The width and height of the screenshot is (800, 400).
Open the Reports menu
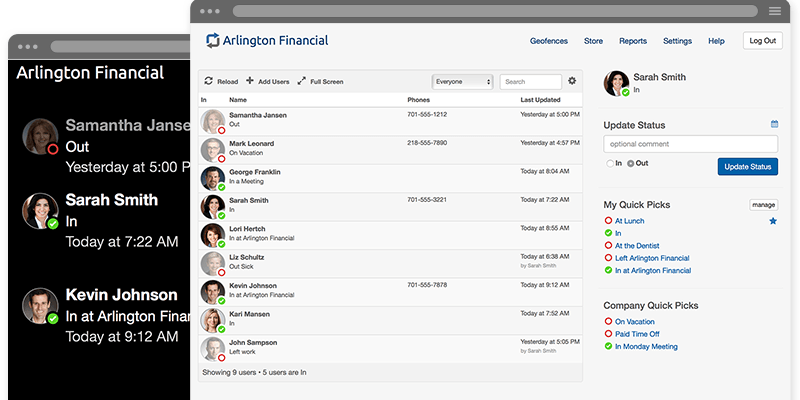coord(632,41)
